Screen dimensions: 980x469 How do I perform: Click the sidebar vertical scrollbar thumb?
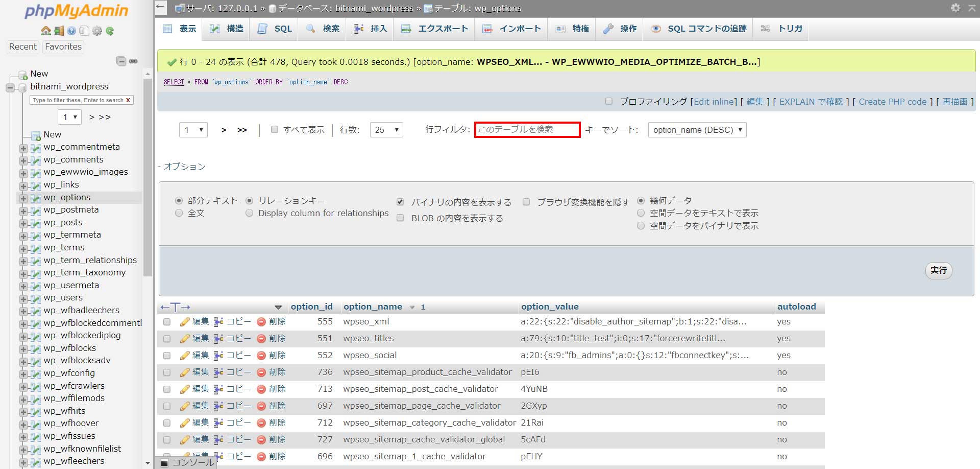148,177
